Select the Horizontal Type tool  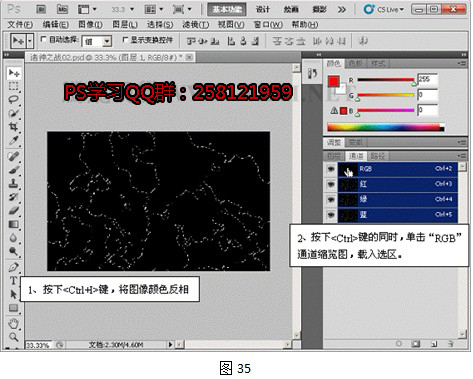point(14,281)
